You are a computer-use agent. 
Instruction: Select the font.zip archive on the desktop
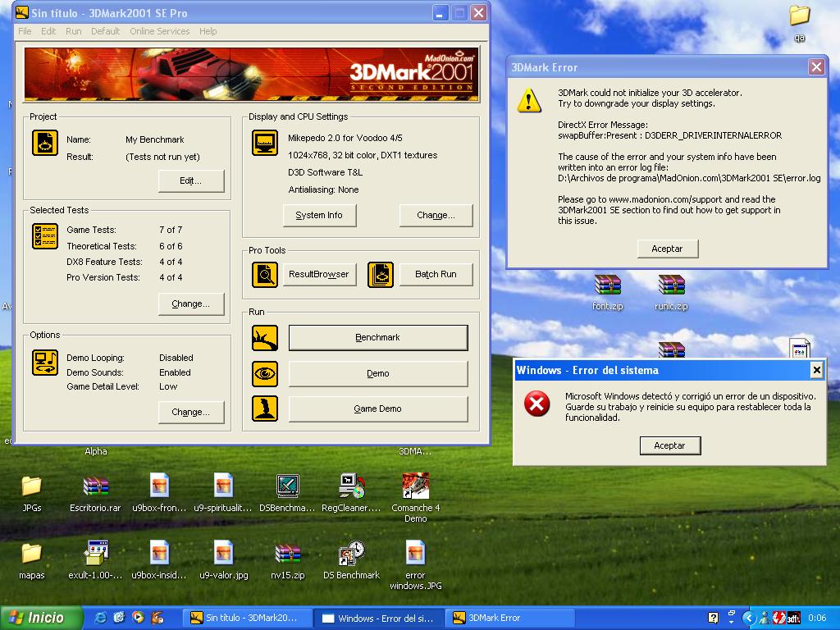pos(608,292)
